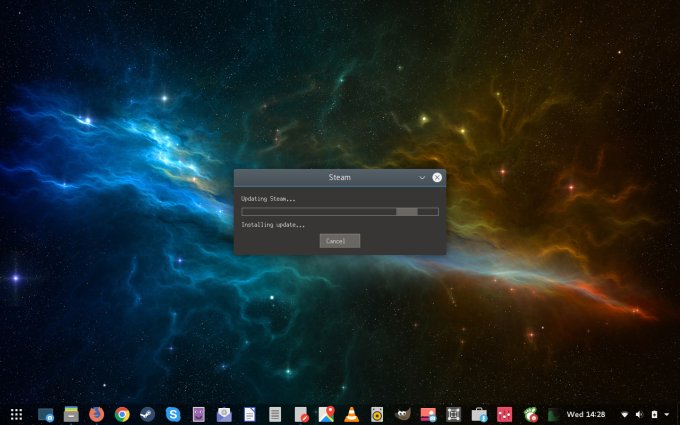Open the Wed 14:28 clock calendar
This screenshot has height=425, width=680.
[585, 415]
